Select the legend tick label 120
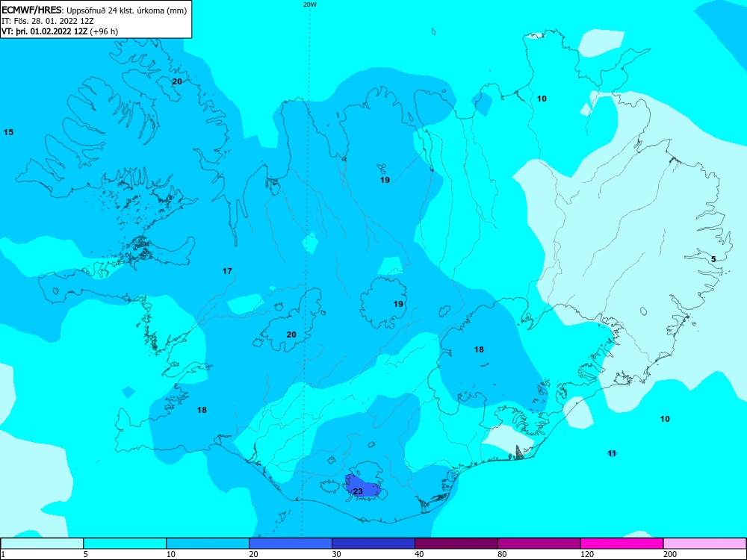This screenshot has width=747, height=560. point(587,554)
